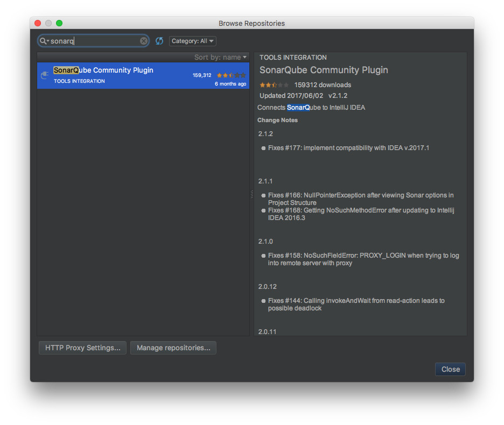Click the star rating in the plugin list row
Image resolution: width=504 pixels, height=425 pixels.
232,75
